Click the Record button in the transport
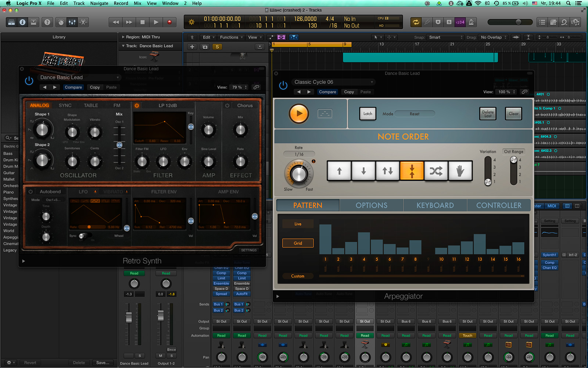This screenshot has height=368, width=588. (x=169, y=22)
